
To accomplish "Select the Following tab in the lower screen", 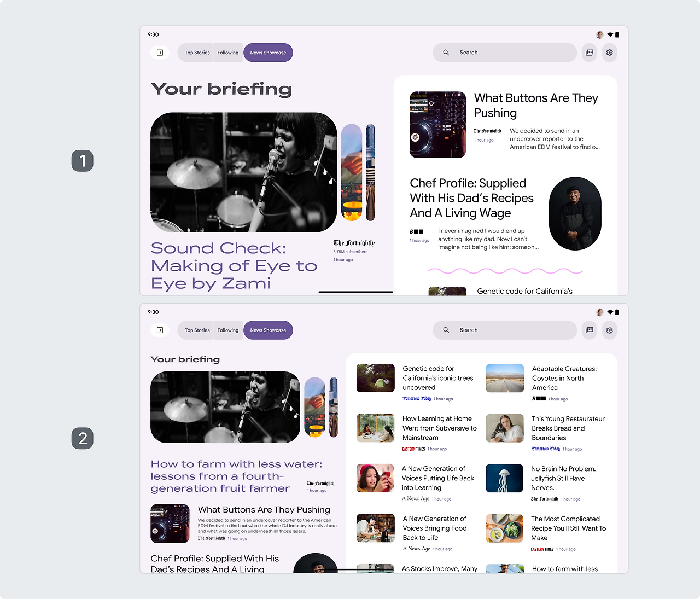I will point(228,330).
